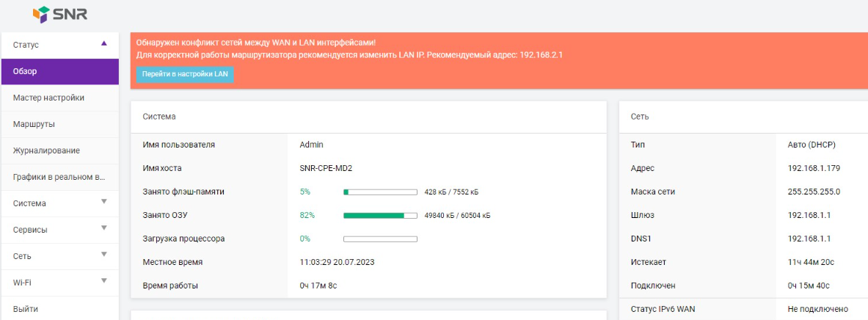Click Перейти в настройки LAN button
Image resolution: width=868 pixels, height=320 pixels.
coord(185,74)
